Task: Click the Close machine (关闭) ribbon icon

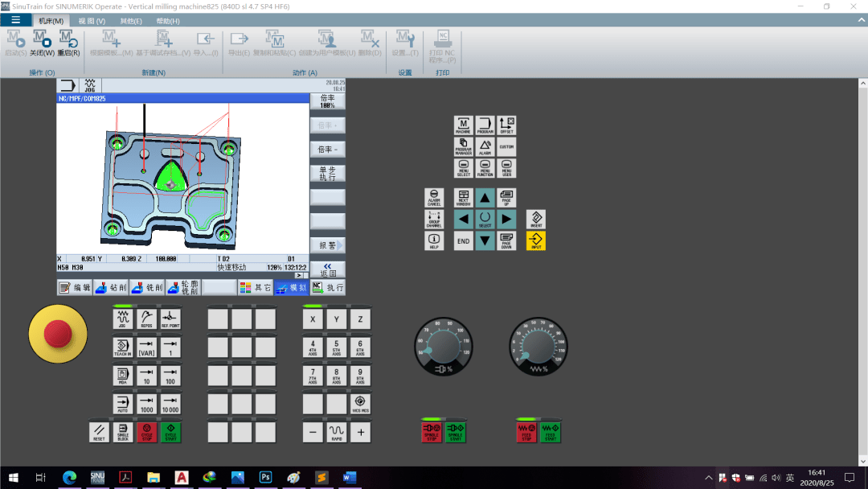Action: (x=42, y=43)
